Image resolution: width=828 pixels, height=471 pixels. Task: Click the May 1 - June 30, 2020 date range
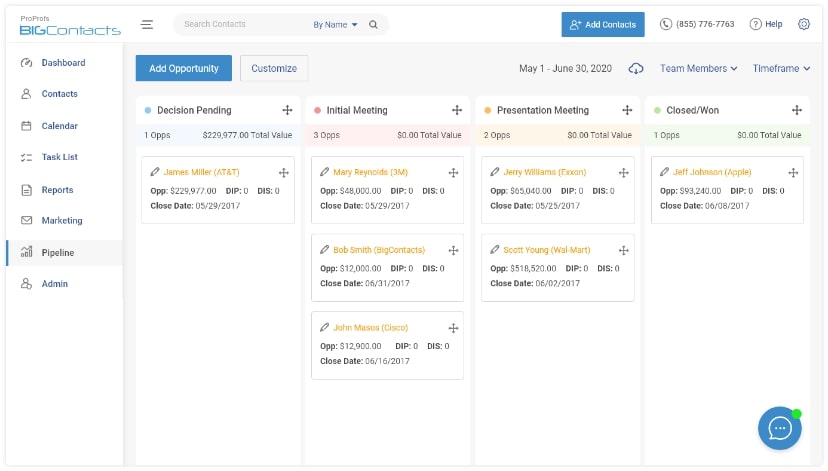565,69
